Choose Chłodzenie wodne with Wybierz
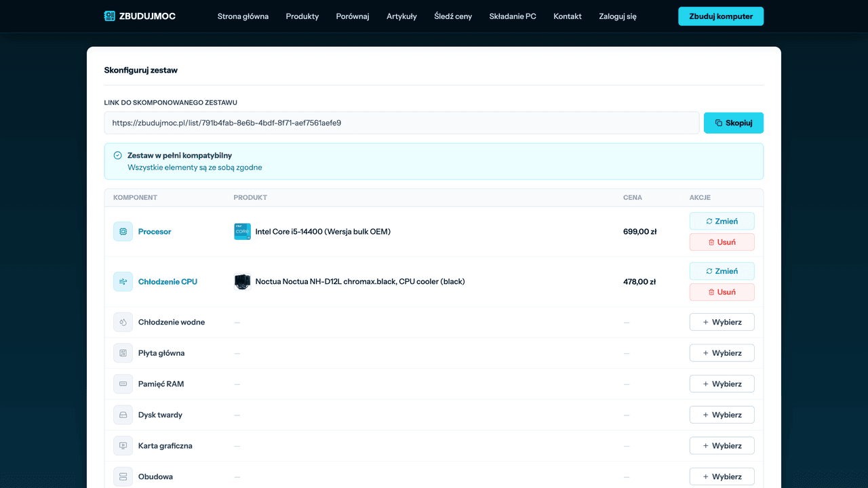Viewport: 868px width, 488px height. (x=722, y=322)
